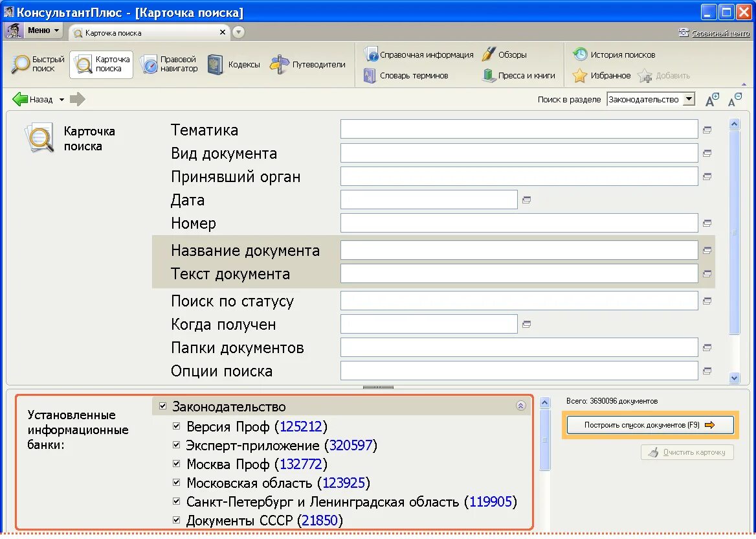Click the Текст документа input field

[519, 273]
